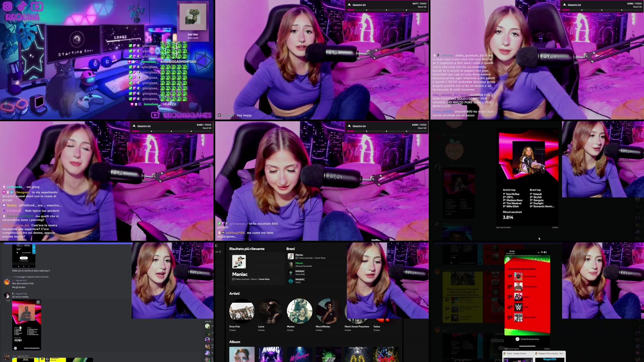
Task: Click 'Inoltra' below the red story
Action: tap(547, 349)
